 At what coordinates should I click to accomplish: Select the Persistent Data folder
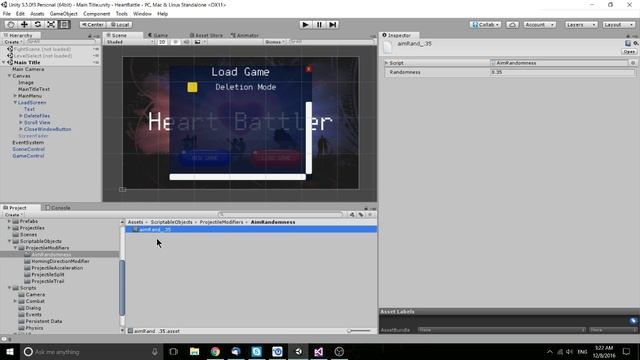click(x=44, y=321)
